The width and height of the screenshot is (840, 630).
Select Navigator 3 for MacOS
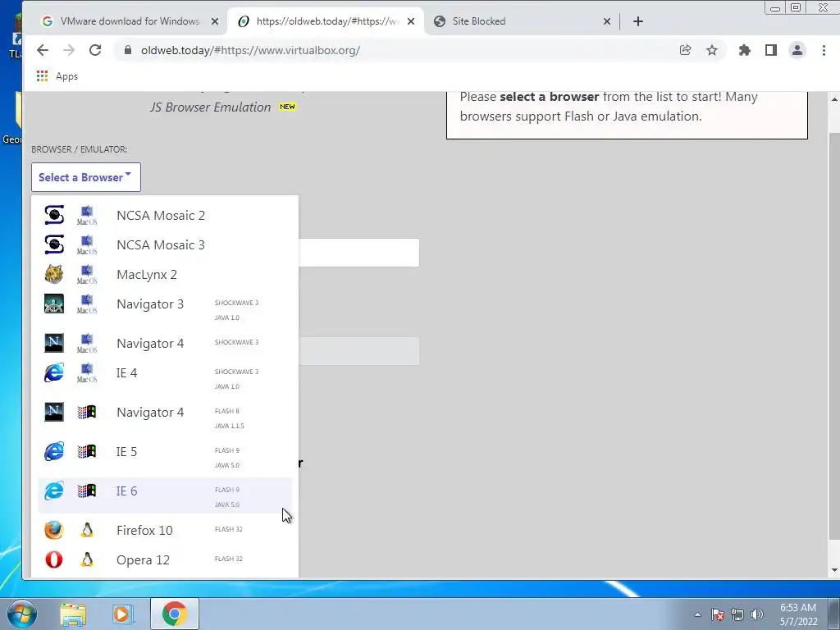(x=165, y=309)
